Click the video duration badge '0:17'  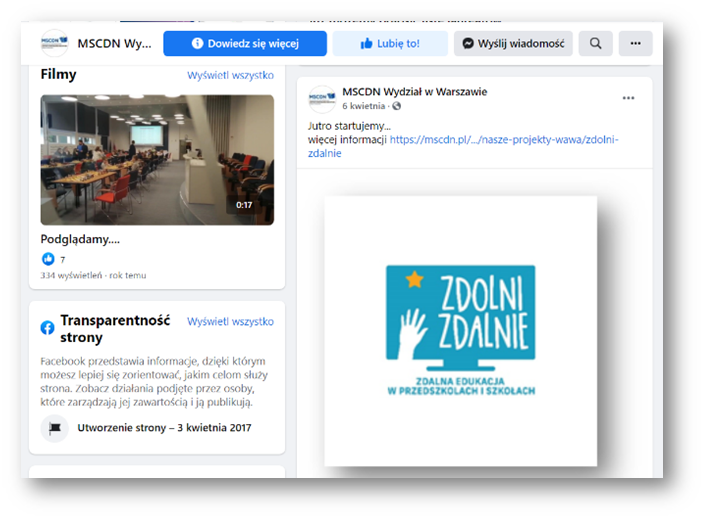[244, 205]
